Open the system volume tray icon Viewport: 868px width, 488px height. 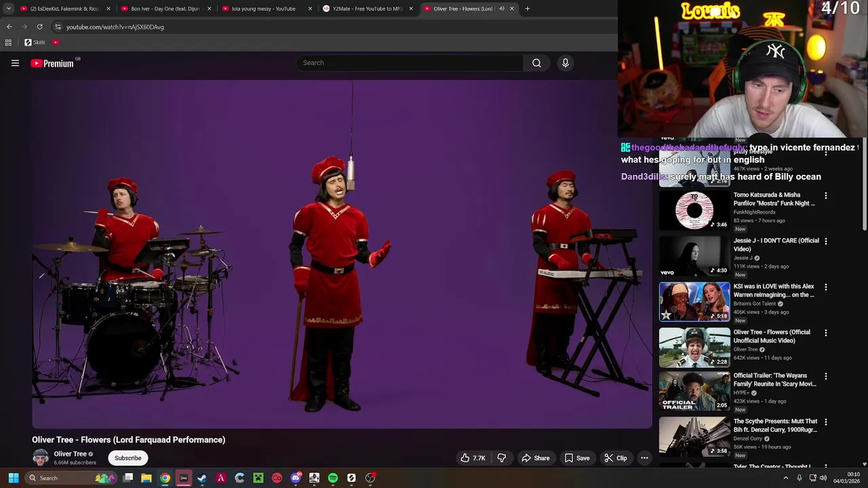[823, 478]
